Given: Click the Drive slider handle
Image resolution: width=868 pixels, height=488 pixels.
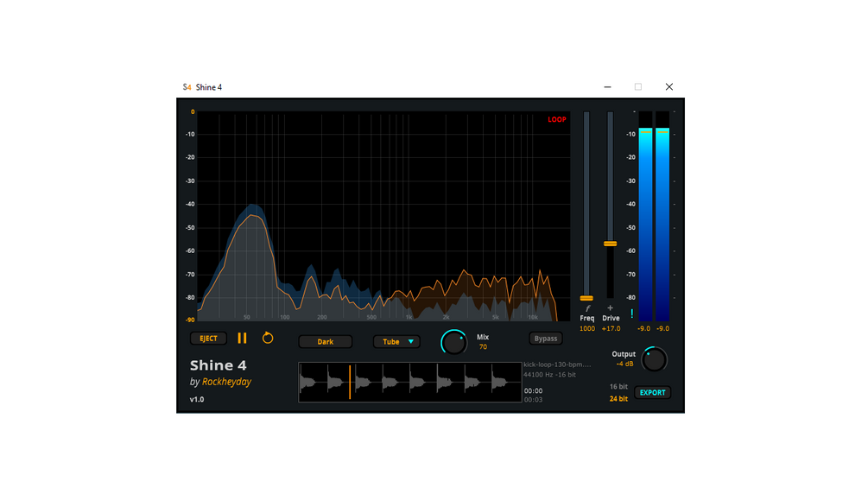Looking at the screenshot, I should [610, 244].
